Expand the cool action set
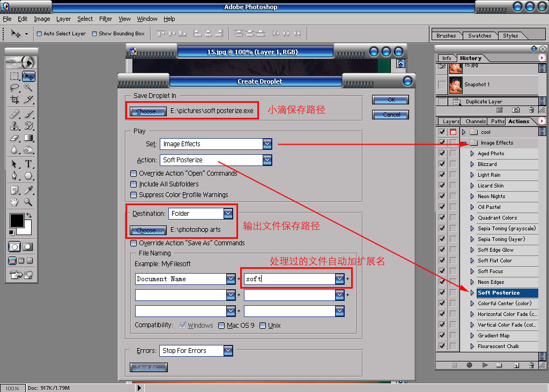Image resolution: width=549 pixels, height=392 pixels. pyautogui.click(x=464, y=132)
